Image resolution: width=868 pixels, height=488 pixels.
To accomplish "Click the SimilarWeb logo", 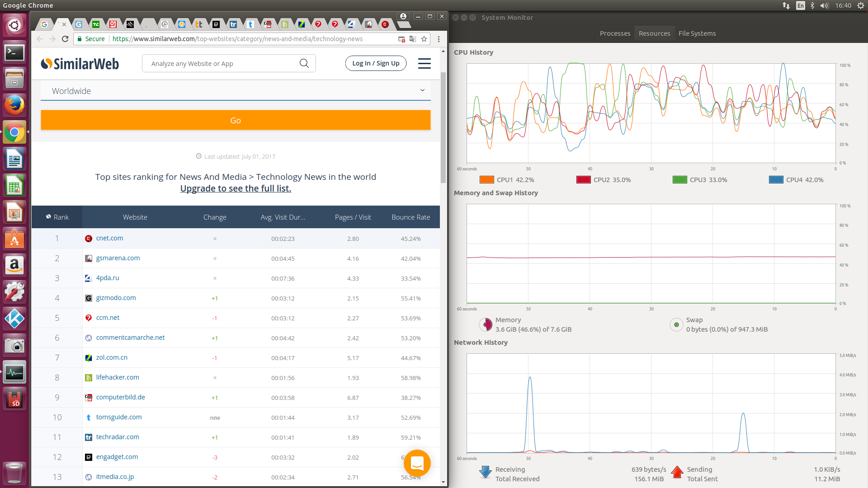I will tap(80, 64).
